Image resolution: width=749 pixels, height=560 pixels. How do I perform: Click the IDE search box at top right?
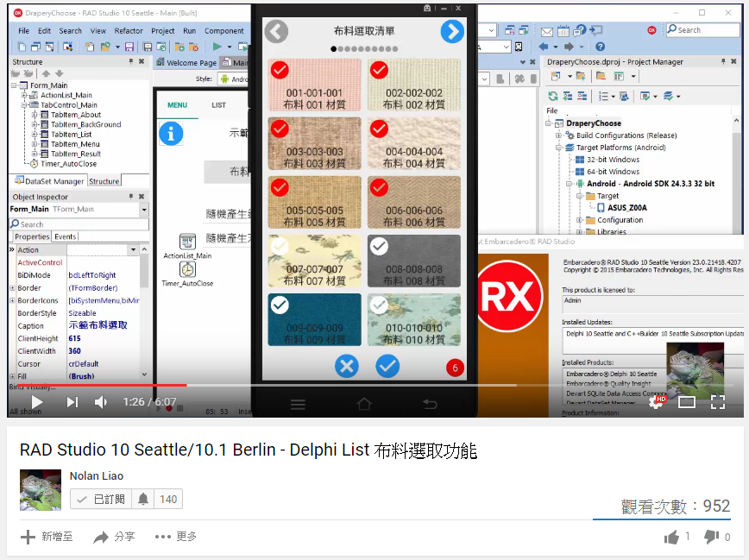[x=702, y=29]
